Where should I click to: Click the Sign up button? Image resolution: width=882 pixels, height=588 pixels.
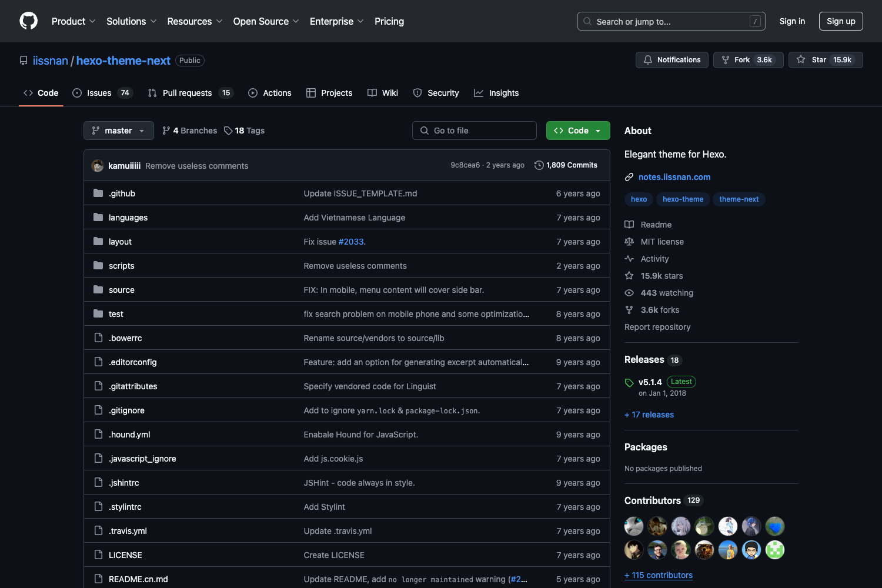841,21
